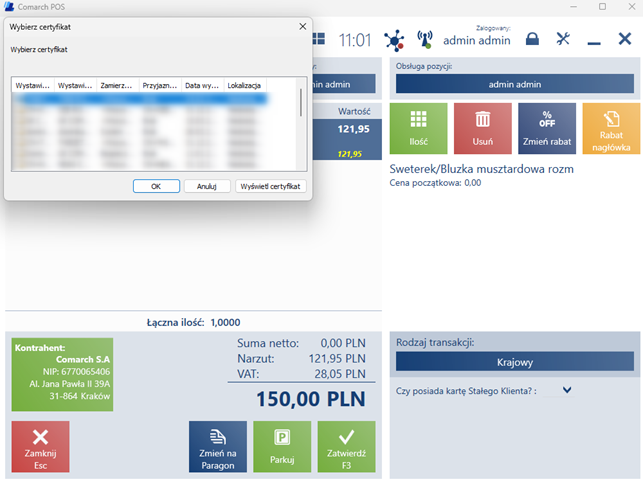Close the POS with the large X icon

pyautogui.click(x=625, y=39)
